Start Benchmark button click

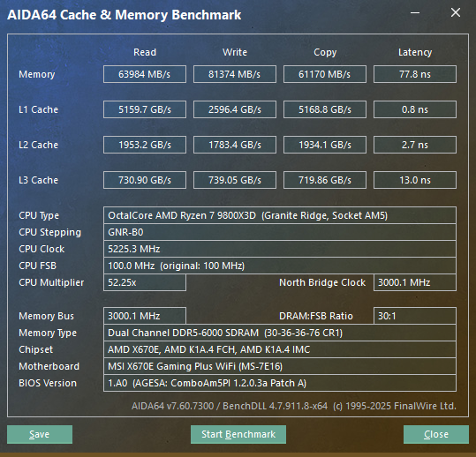[x=238, y=434]
